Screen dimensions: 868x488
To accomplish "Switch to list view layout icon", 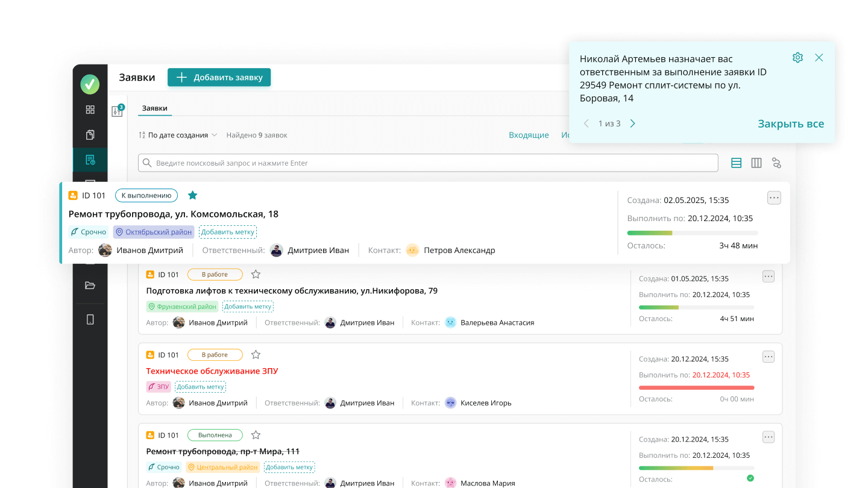I will pos(736,163).
